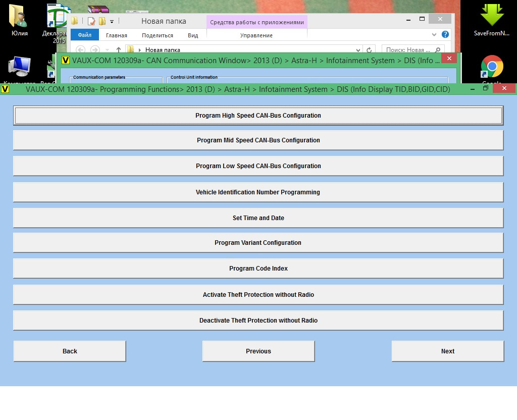Deactivate Theft Protection without Radio

pyautogui.click(x=258, y=321)
